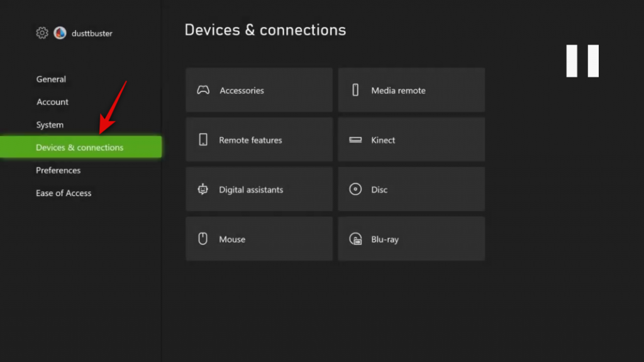The image size is (644, 362).
Task: Open the Account settings section
Action: coord(52,102)
